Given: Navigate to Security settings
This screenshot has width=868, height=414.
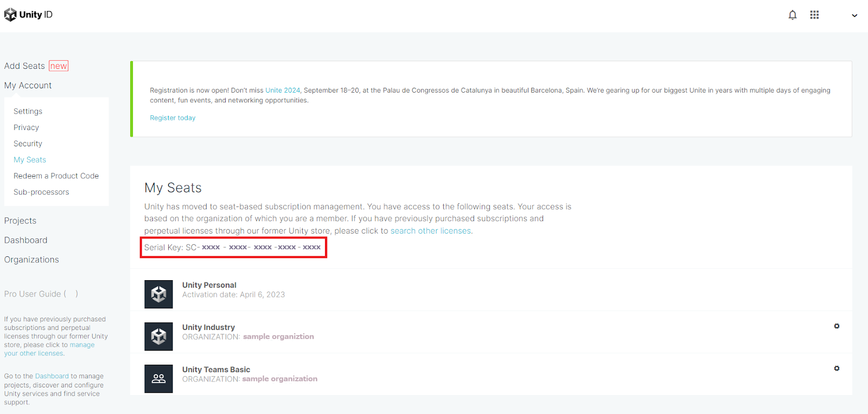Looking at the screenshot, I should pyautogui.click(x=28, y=144).
